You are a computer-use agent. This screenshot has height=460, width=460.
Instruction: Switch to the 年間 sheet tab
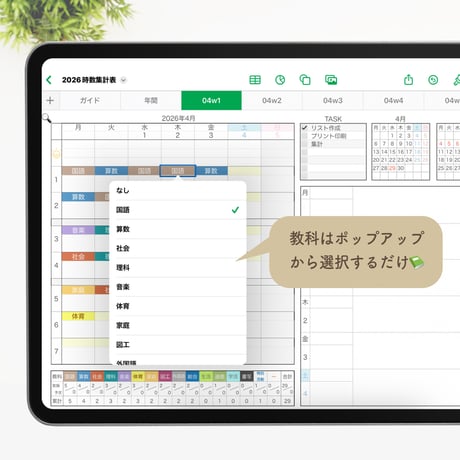coord(151,100)
